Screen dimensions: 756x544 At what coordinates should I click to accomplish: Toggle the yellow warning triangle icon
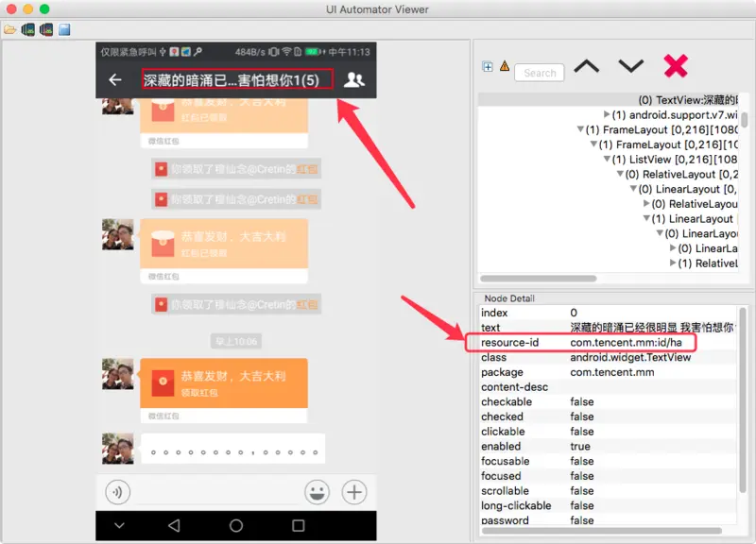pyautogui.click(x=505, y=66)
